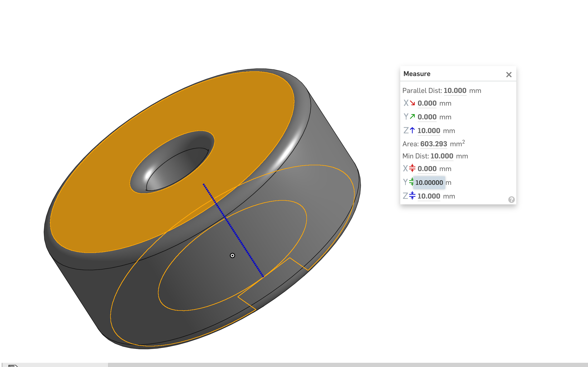Click the origin point circle on part
The image size is (588, 367).
pyautogui.click(x=232, y=255)
